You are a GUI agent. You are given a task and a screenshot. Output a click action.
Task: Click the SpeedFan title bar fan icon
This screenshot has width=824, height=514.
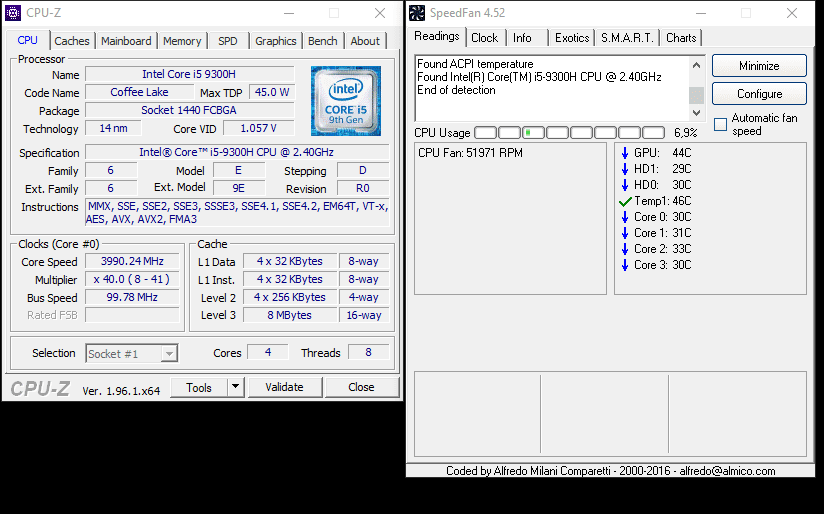point(417,13)
